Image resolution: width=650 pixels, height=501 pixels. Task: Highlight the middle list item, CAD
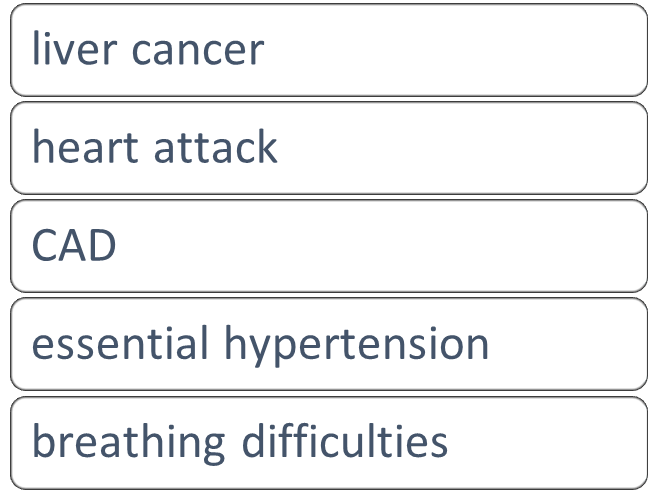tap(328, 246)
